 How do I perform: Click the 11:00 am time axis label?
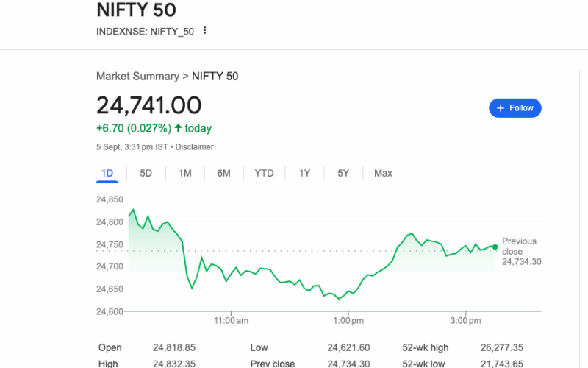point(231,321)
